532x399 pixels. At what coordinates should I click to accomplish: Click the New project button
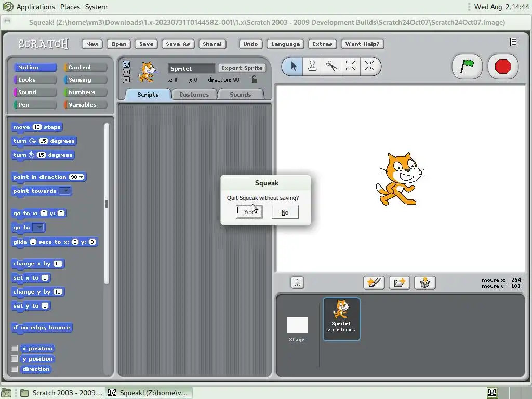tap(92, 44)
